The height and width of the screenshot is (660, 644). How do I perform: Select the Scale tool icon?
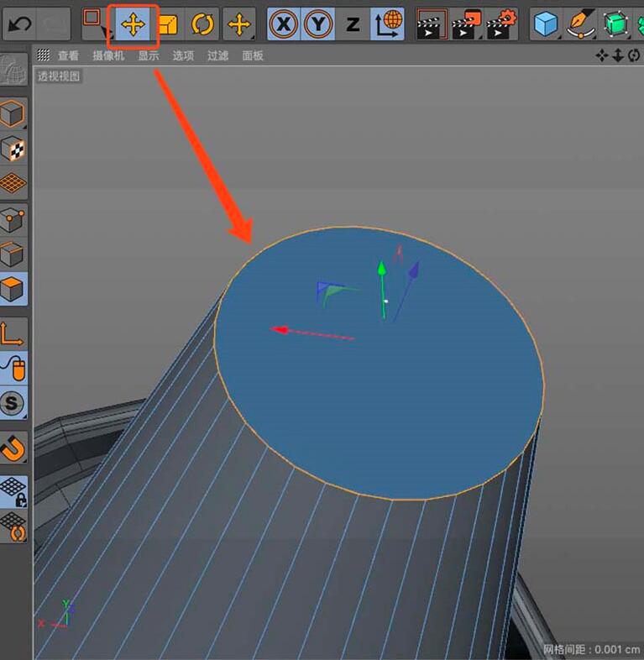[168, 24]
